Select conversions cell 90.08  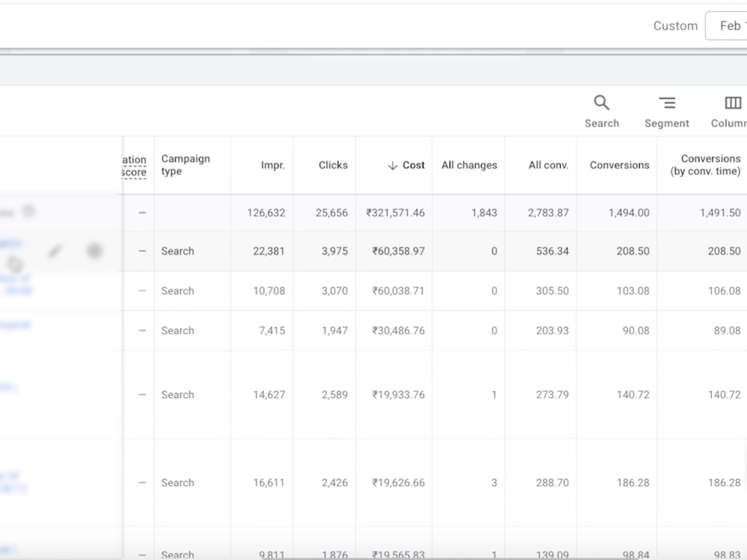[x=636, y=331]
